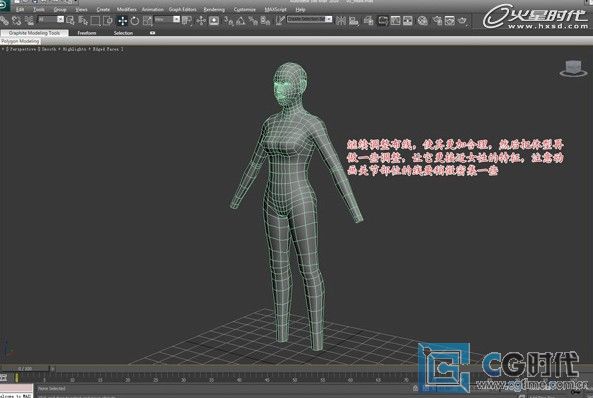Open the Customize menu
593x398 pixels.
[244, 9]
